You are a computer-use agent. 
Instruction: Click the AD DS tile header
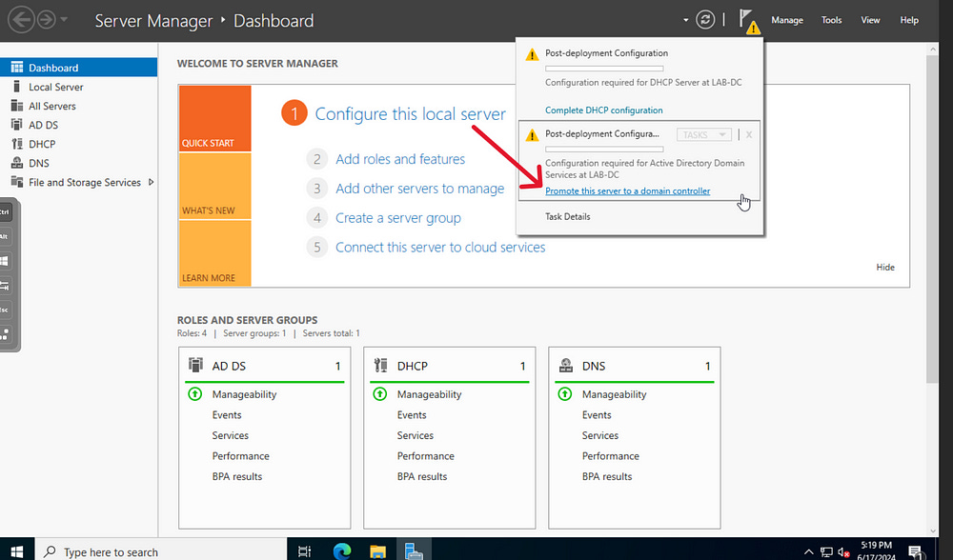pos(264,366)
